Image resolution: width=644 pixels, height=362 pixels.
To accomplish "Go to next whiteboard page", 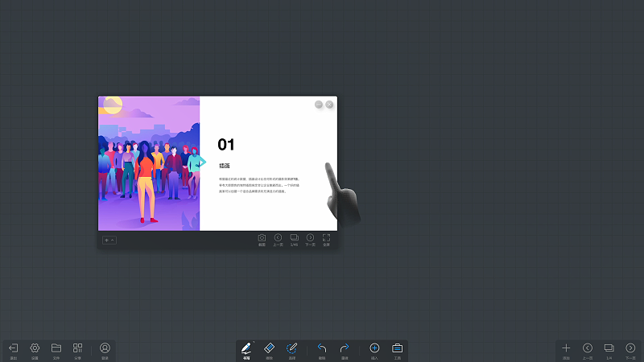I will tap(630, 349).
